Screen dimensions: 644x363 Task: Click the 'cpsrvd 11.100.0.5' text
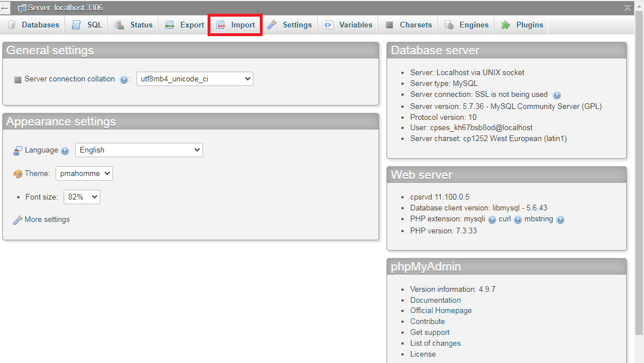(x=440, y=197)
